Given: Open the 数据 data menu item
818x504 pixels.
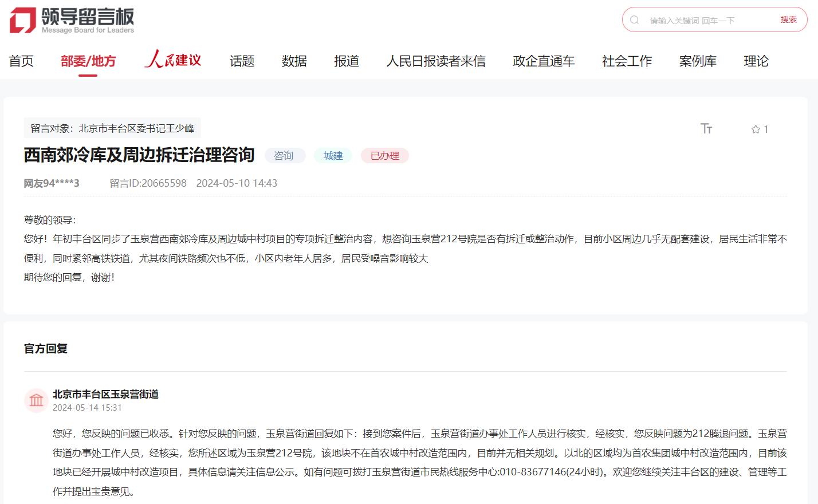Looking at the screenshot, I should (x=294, y=61).
